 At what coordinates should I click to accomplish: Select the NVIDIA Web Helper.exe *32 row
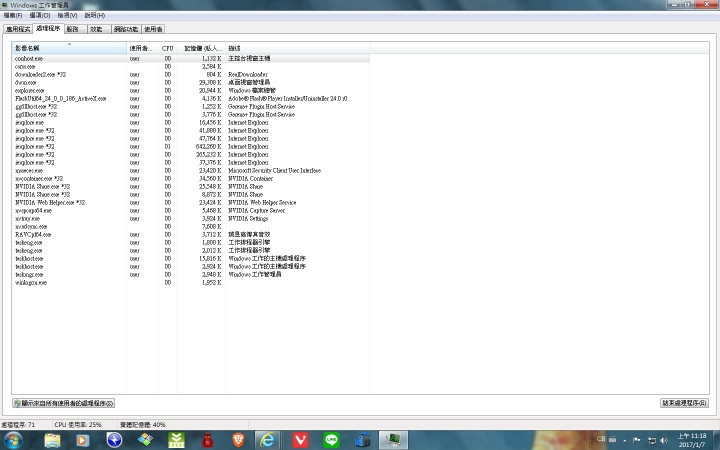[x=191, y=202]
